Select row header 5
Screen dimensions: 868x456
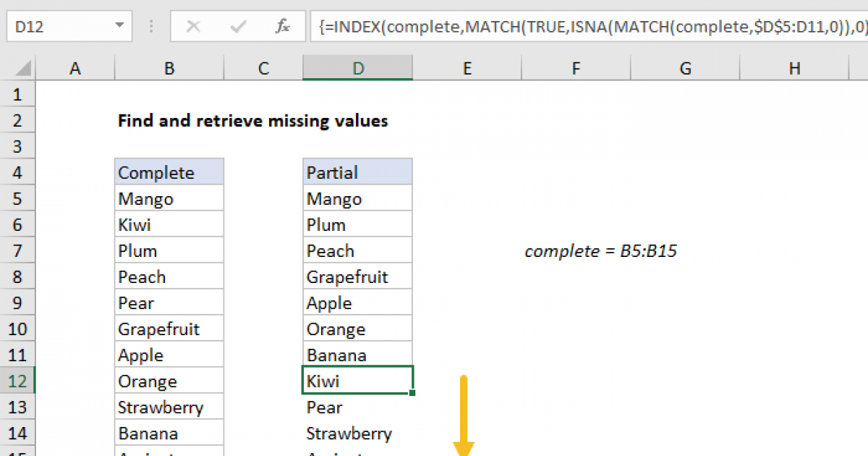pyautogui.click(x=18, y=198)
